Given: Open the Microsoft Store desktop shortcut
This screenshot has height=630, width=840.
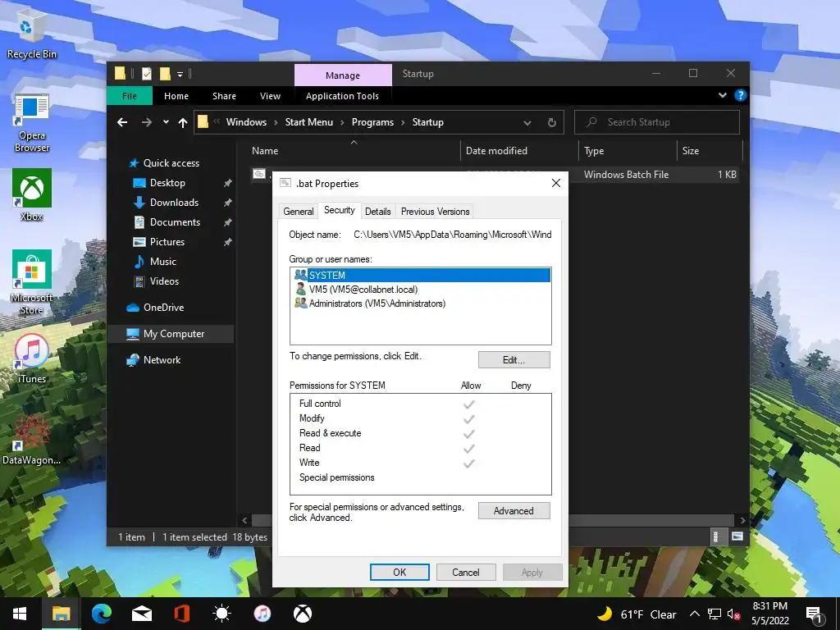Looking at the screenshot, I should [x=32, y=282].
